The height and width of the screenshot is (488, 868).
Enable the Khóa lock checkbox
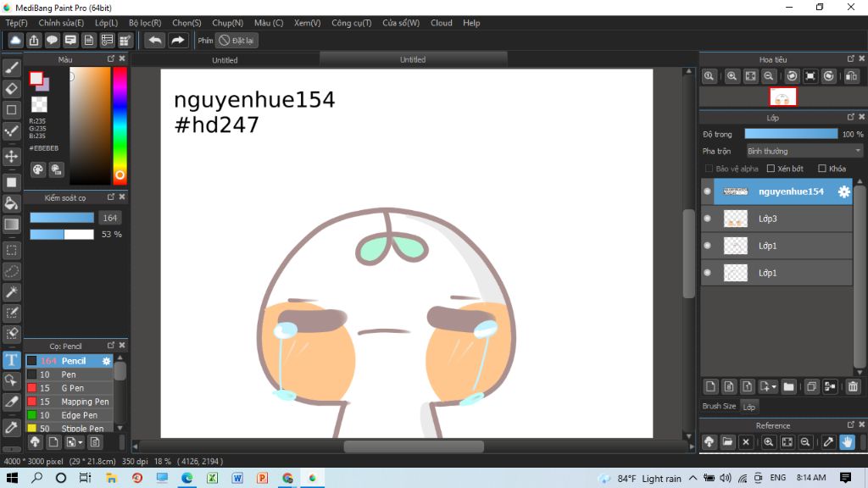point(822,169)
